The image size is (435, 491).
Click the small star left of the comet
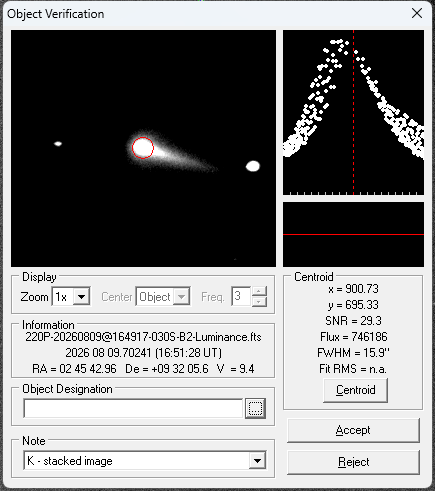58,144
